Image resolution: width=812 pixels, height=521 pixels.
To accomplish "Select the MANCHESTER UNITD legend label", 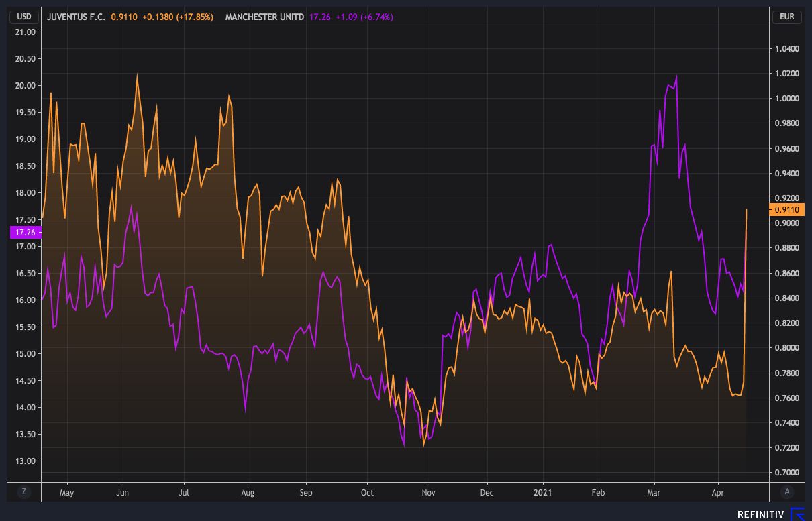I will [x=264, y=17].
